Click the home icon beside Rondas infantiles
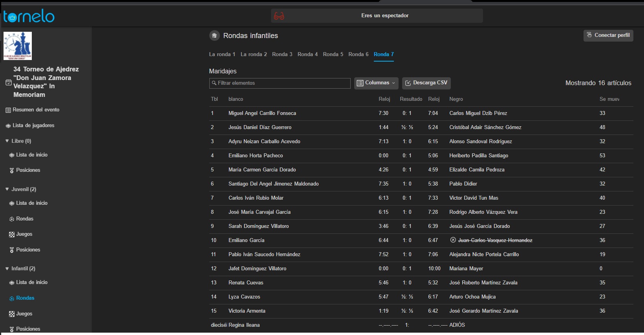 (x=214, y=36)
